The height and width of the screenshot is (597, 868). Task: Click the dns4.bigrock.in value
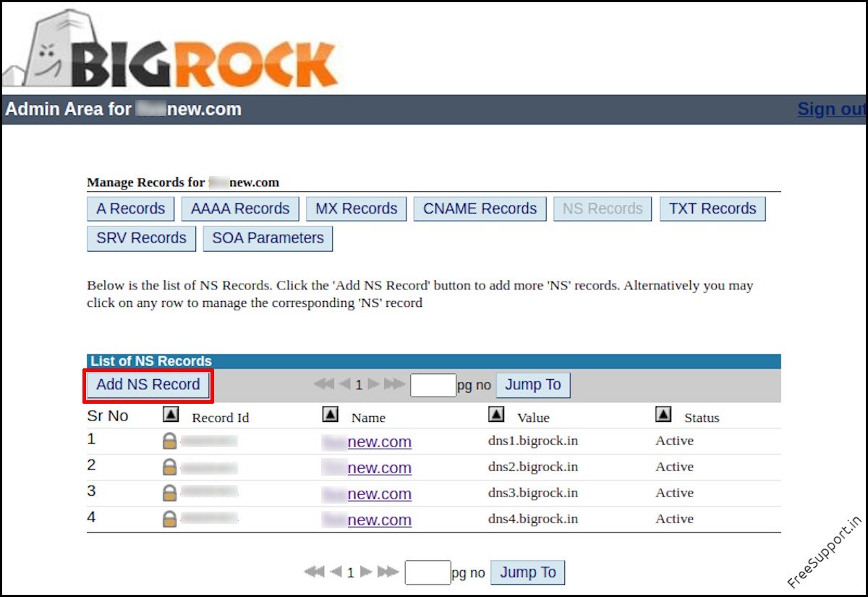pos(533,519)
